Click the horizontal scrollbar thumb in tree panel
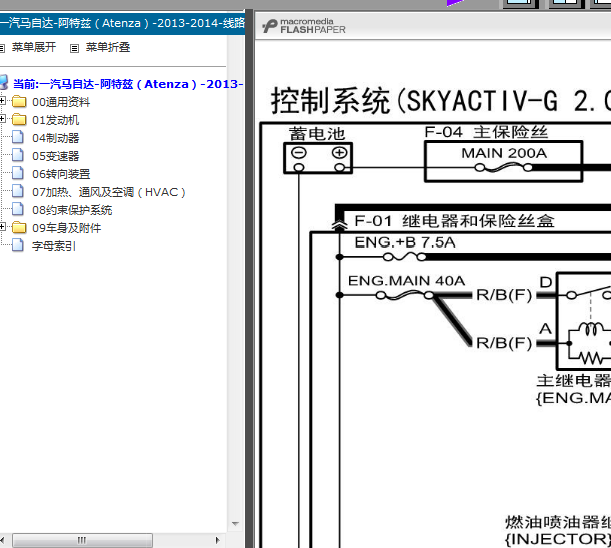The width and height of the screenshot is (611, 548). 82,540
